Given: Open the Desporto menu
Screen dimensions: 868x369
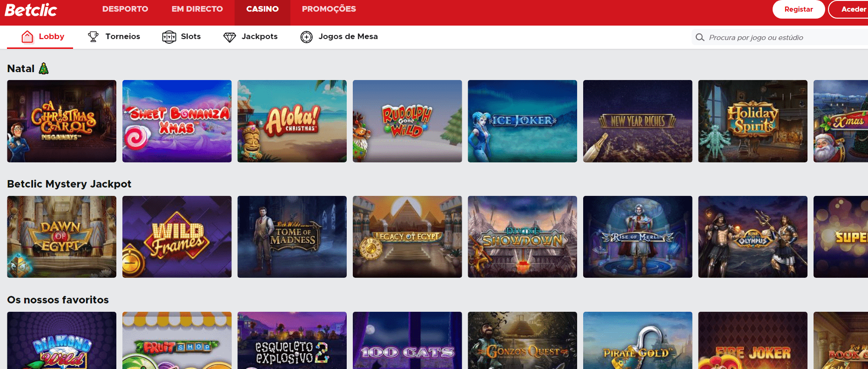Looking at the screenshot, I should [x=125, y=9].
